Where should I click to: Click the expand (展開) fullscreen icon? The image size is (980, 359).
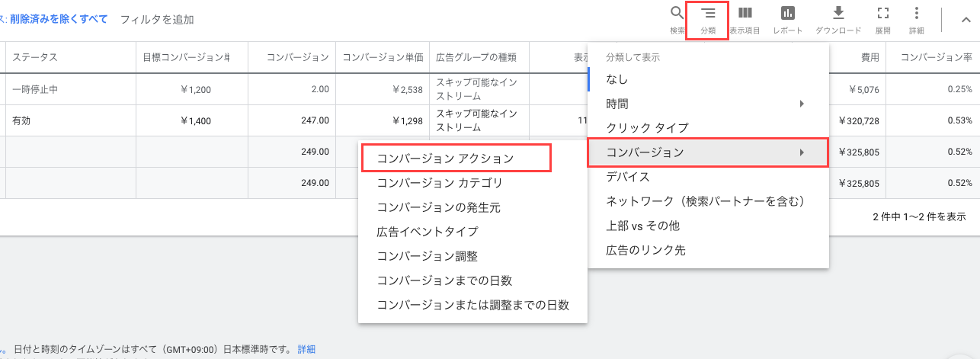[883, 14]
